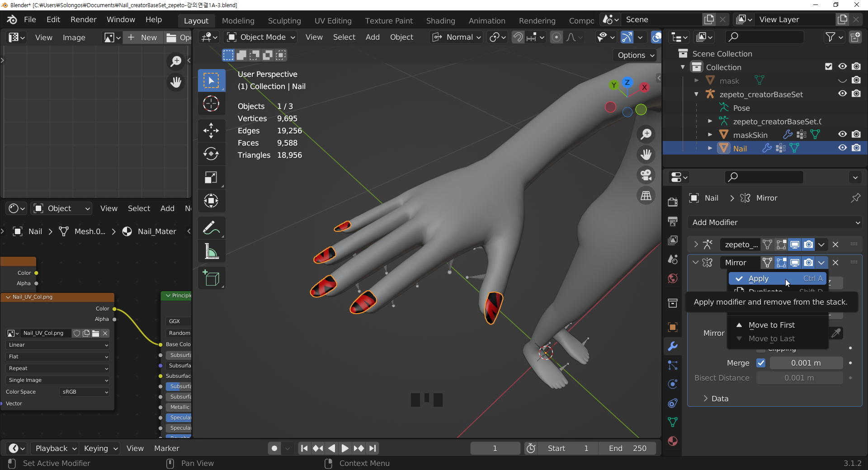This screenshot has height=470, width=868.
Task: Disable render camera for mask object
Action: pos(856,80)
